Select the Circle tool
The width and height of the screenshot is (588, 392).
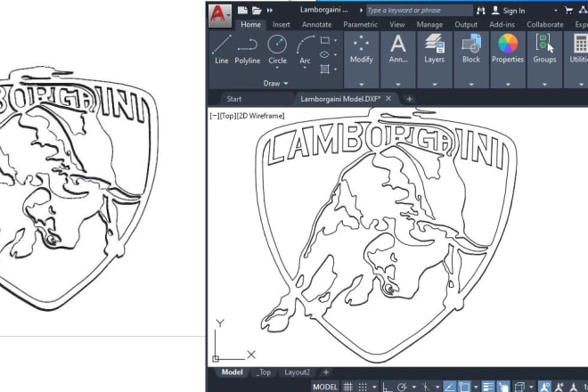[277, 49]
